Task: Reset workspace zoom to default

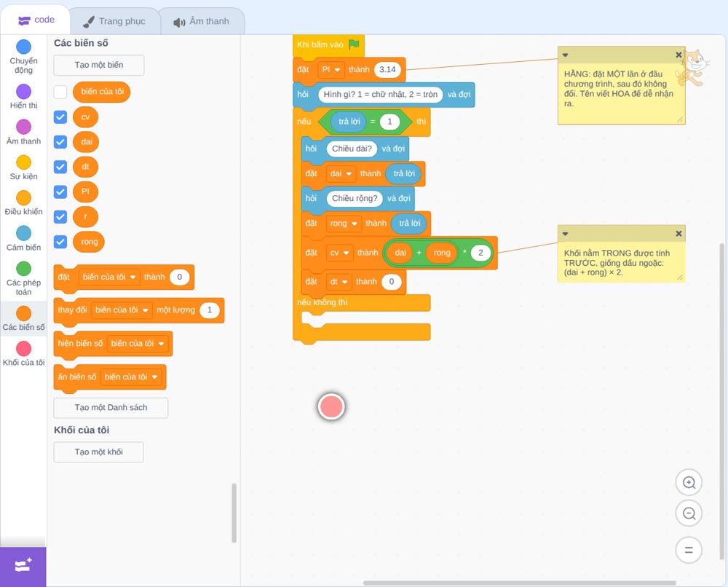Action: [x=689, y=550]
